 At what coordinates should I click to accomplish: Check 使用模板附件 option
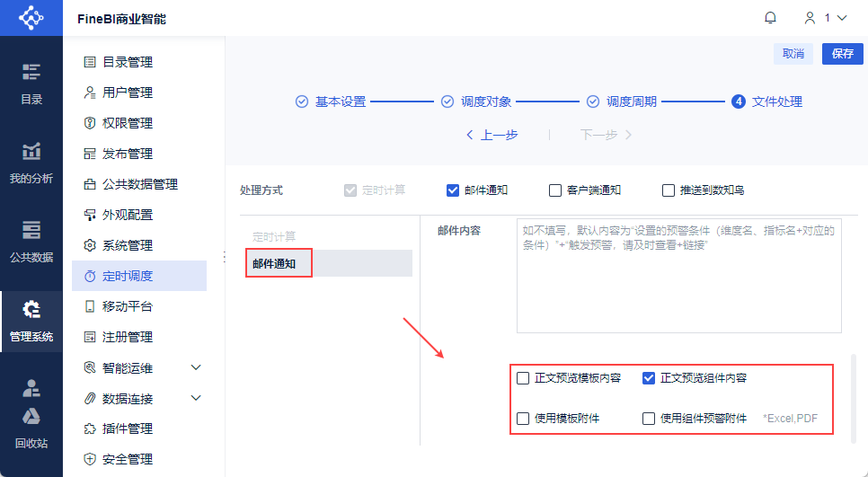523,419
